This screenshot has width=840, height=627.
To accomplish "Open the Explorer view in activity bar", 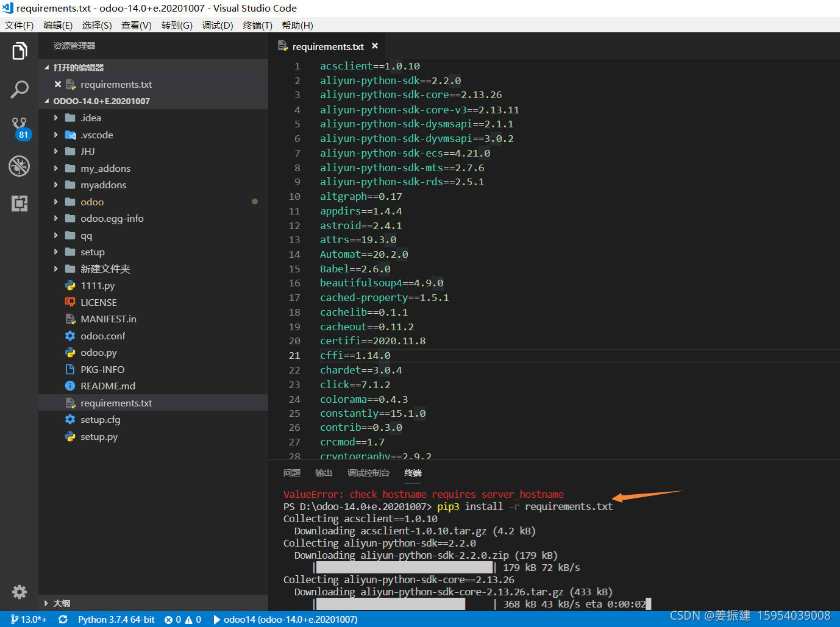I will pyautogui.click(x=20, y=51).
